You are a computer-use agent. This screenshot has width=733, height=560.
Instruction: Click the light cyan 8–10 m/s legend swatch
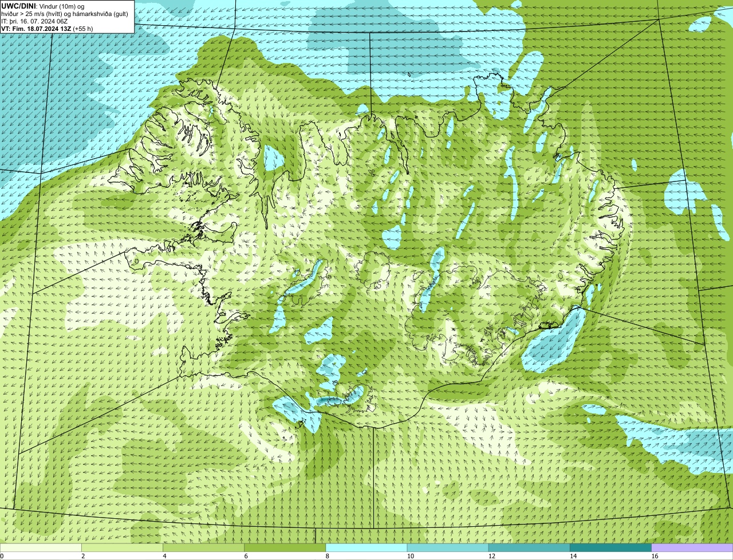[x=366, y=547]
